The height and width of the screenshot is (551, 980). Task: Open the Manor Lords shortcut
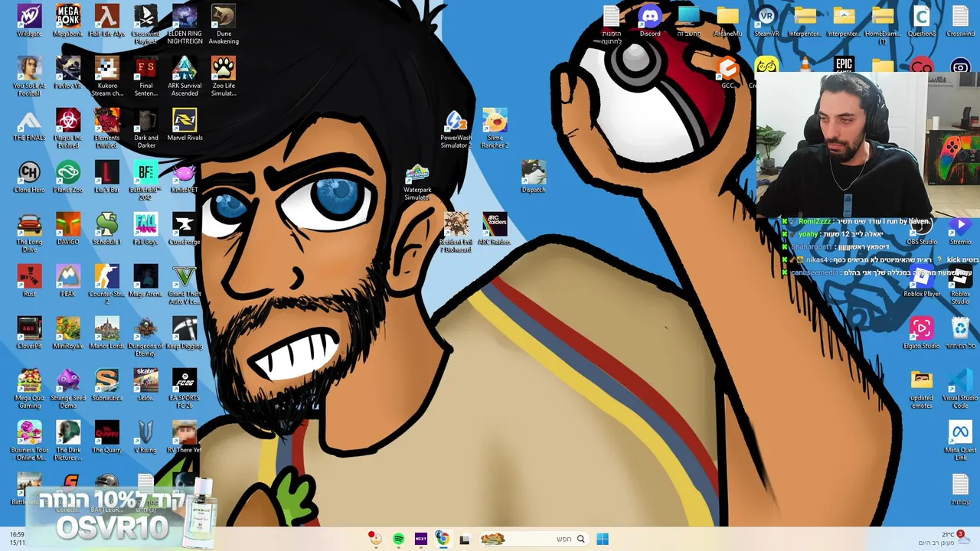coord(106,333)
